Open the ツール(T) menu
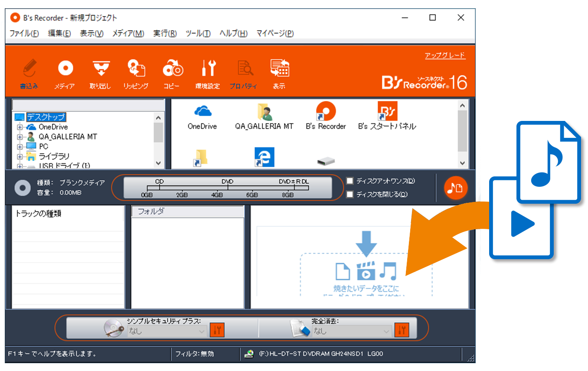This screenshot has height=371, width=588. 198,33
